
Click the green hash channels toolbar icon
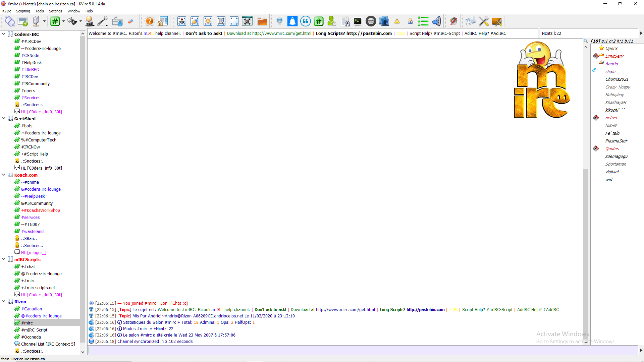point(55,21)
